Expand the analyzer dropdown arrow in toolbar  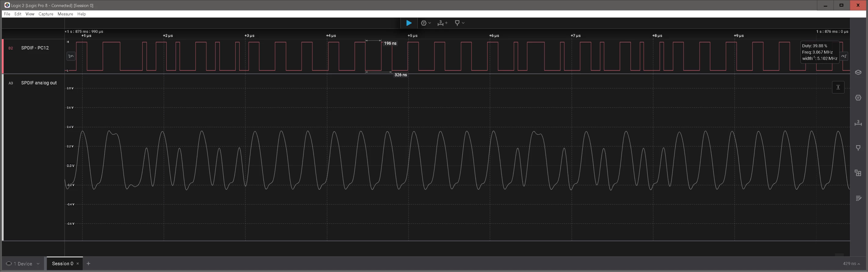coord(430,23)
